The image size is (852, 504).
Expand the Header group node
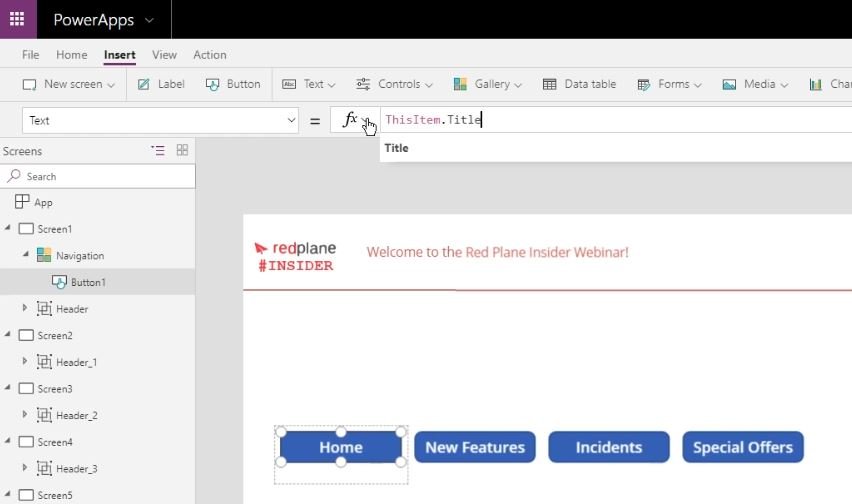click(x=24, y=308)
